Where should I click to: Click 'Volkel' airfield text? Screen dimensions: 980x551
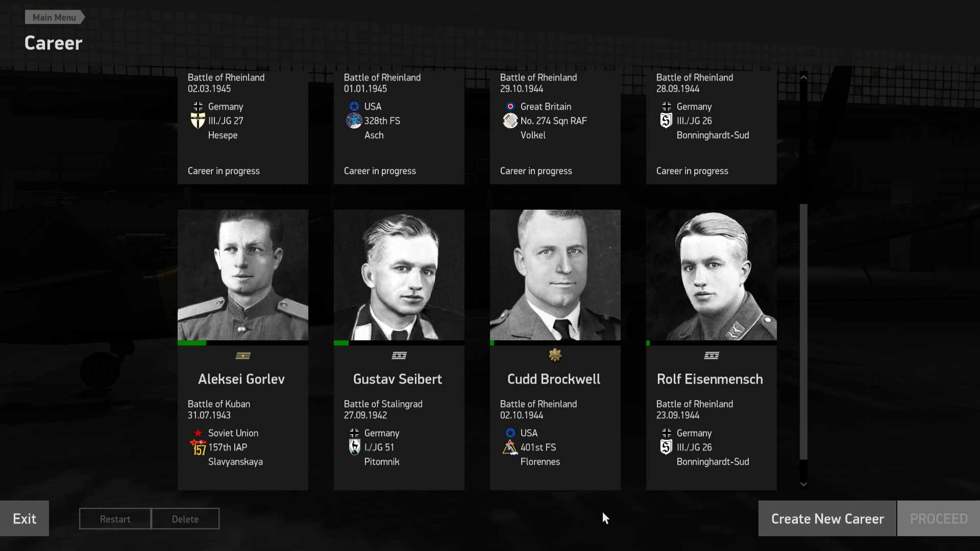click(x=533, y=135)
